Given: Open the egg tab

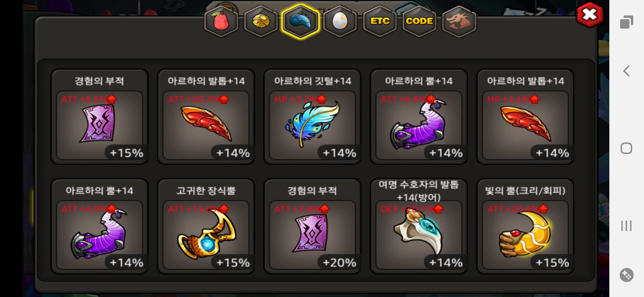Looking at the screenshot, I should [x=340, y=21].
